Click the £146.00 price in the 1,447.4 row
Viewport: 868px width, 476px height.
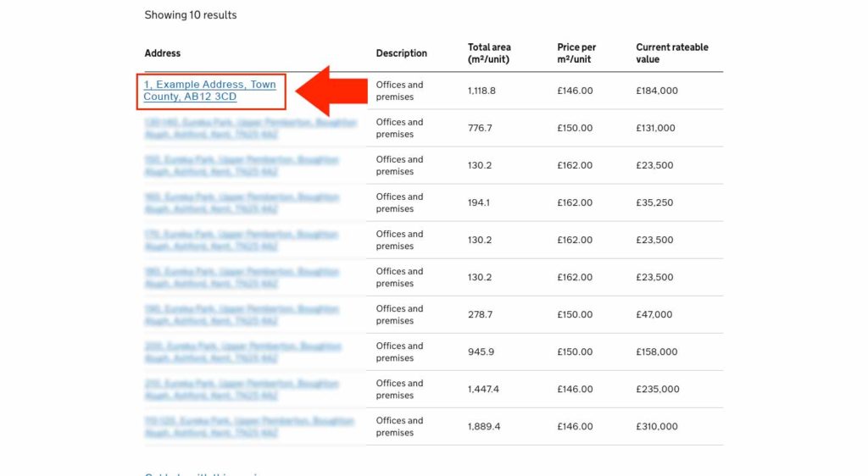tap(575, 390)
